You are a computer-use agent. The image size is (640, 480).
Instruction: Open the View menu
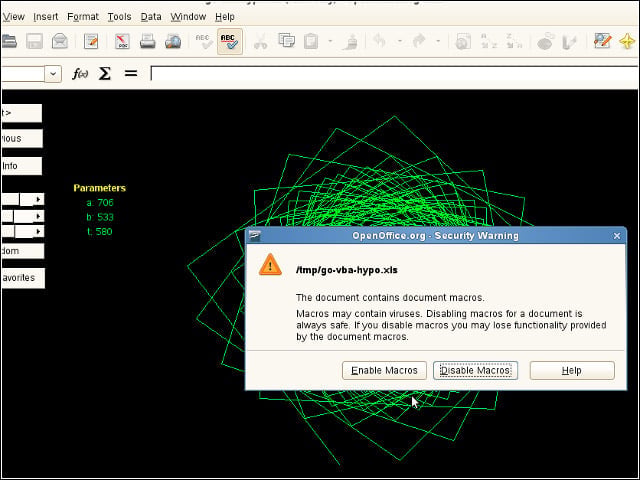coord(14,17)
